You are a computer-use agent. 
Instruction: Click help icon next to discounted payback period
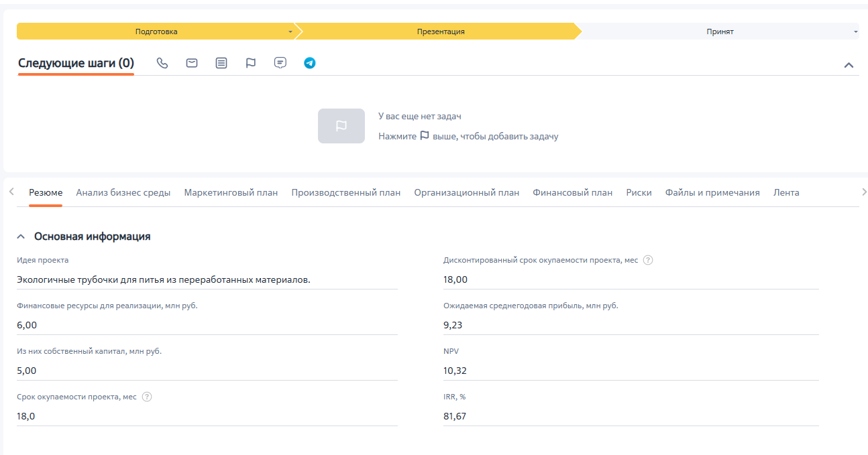[648, 260]
